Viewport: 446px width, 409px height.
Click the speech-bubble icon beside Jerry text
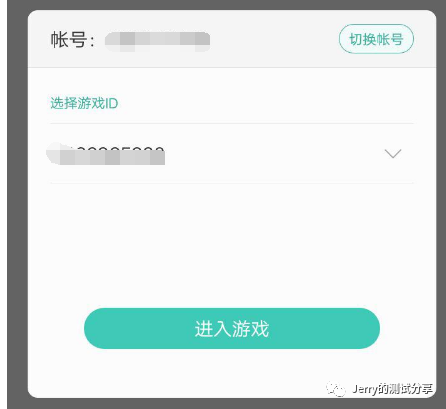pos(336,389)
